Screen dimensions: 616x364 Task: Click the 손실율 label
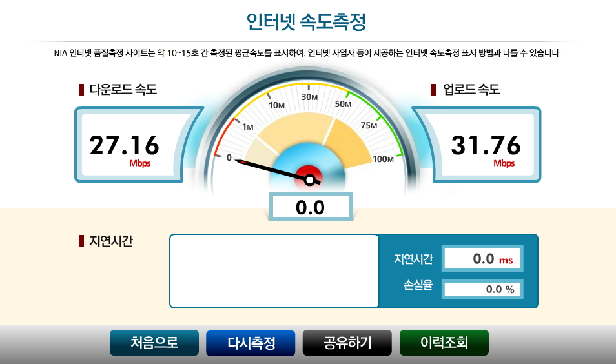[418, 285]
